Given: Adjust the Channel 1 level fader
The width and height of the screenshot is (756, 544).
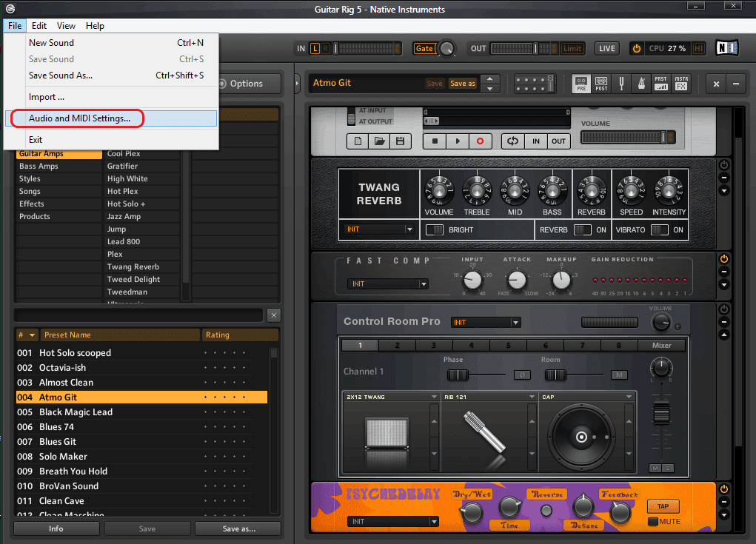Looking at the screenshot, I should (661, 413).
